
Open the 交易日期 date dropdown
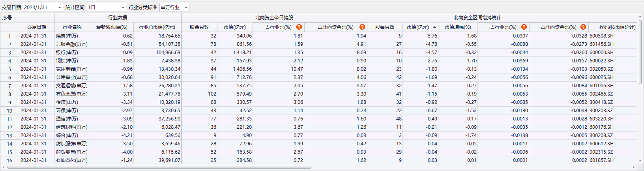tap(60, 8)
